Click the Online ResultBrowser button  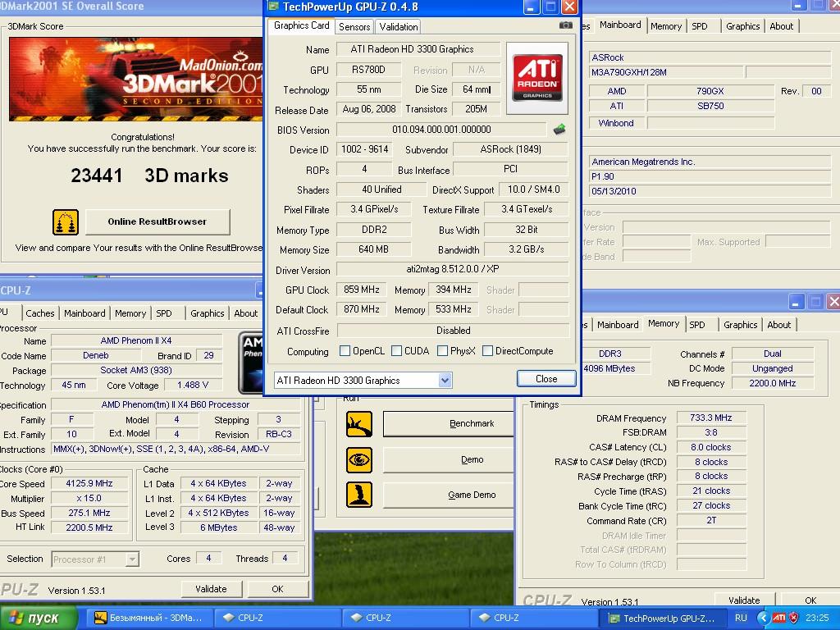[x=157, y=221]
